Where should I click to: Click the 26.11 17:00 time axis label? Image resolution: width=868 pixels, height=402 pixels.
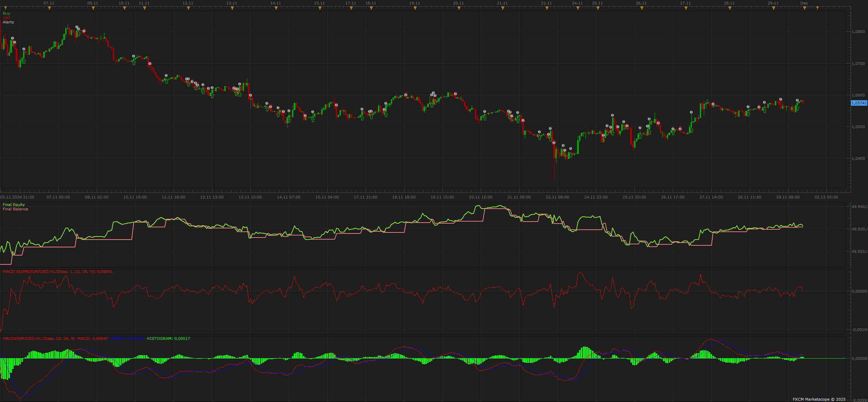click(673, 197)
